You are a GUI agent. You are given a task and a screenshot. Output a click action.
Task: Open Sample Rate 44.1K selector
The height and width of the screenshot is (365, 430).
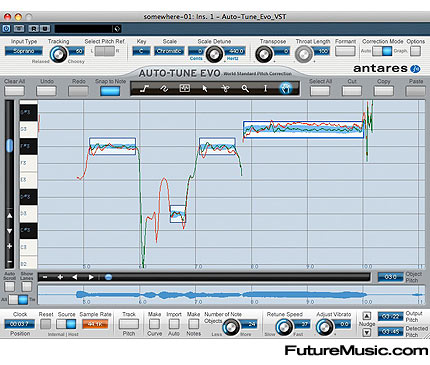(95, 324)
